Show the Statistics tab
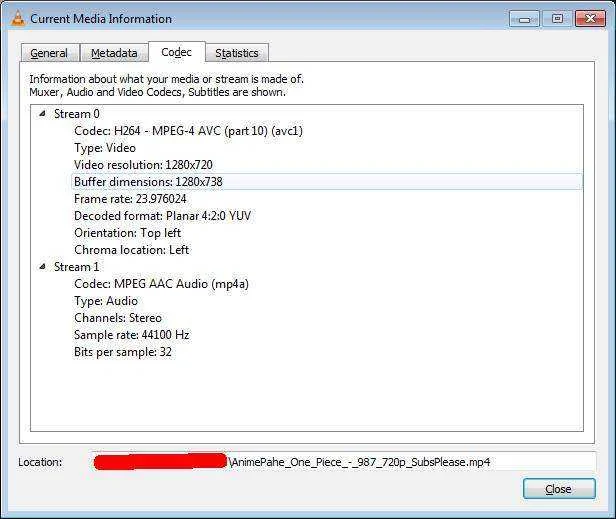Image resolution: width=616 pixels, height=519 pixels. 237,53
